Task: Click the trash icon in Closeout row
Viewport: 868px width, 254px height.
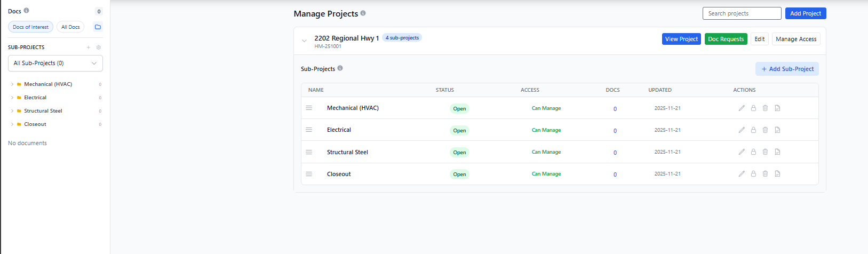Action: coord(765,173)
